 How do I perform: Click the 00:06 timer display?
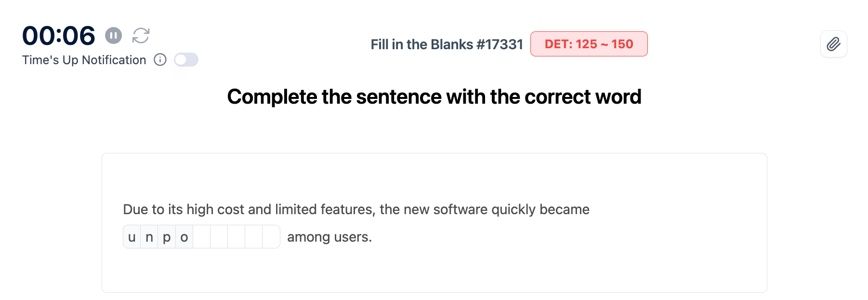pos(59,36)
